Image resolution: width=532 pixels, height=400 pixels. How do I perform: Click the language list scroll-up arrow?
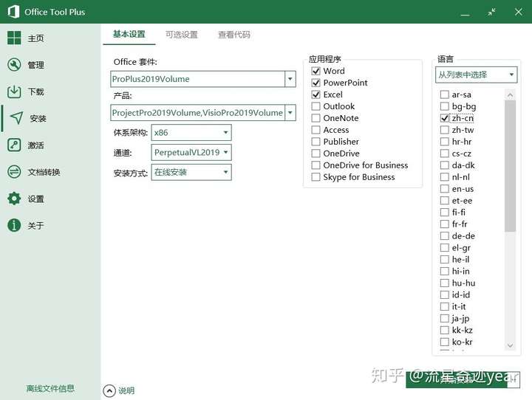click(510, 95)
